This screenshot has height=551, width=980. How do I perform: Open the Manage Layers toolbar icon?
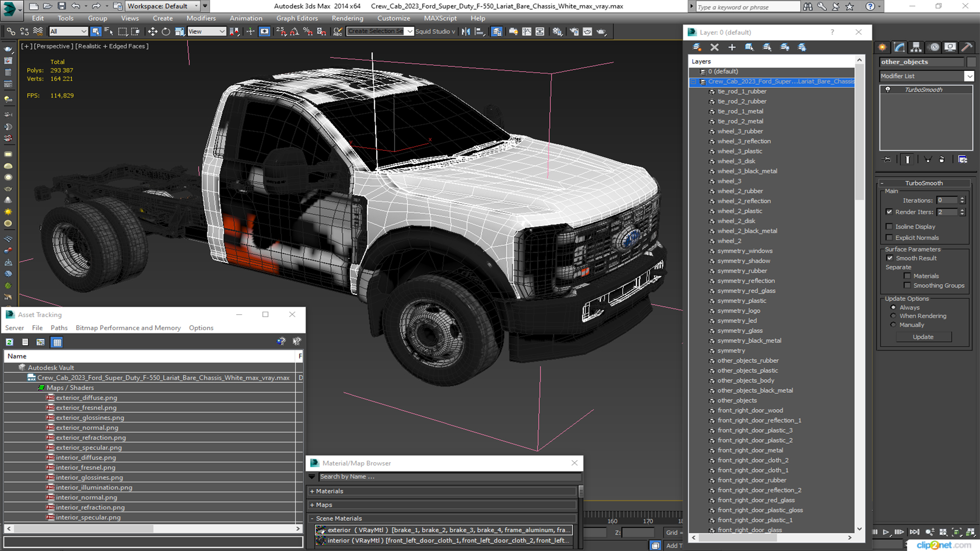click(x=497, y=32)
